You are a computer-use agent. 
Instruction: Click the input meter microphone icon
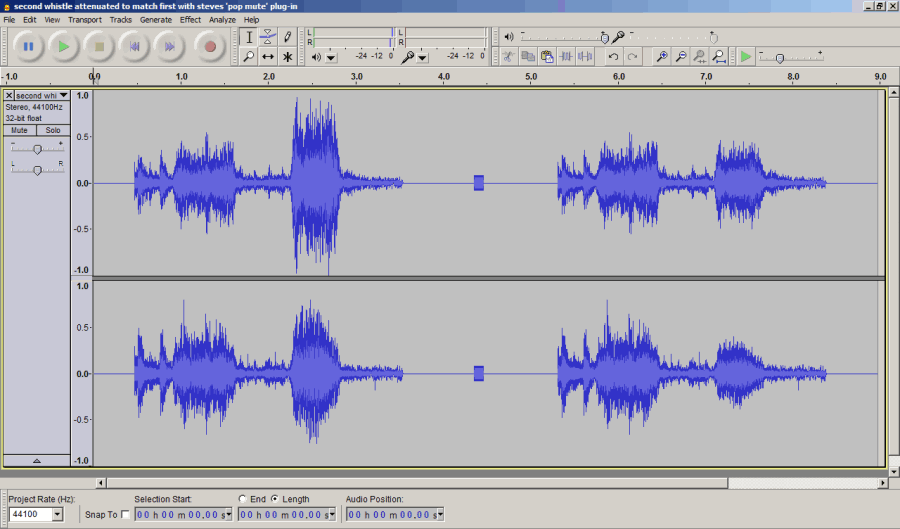tap(408, 57)
